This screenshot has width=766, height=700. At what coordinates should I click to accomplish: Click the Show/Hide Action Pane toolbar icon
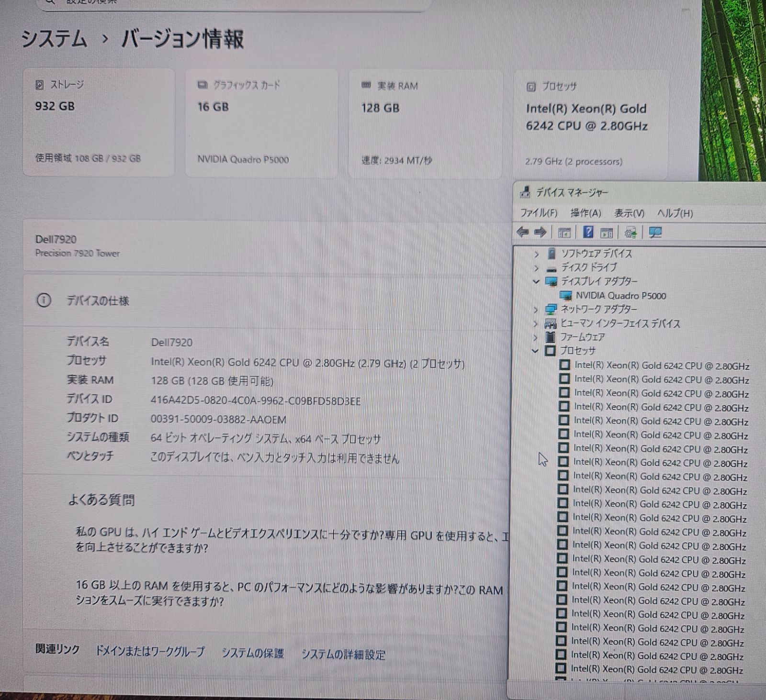point(607,233)
